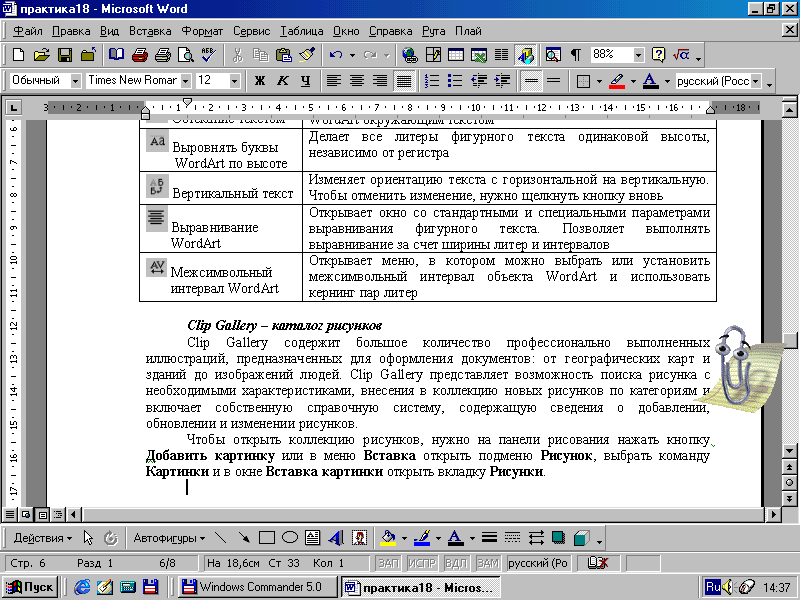Toggle numbered list
Viewport: 800px width, 600px height.
tap(432, 81)
